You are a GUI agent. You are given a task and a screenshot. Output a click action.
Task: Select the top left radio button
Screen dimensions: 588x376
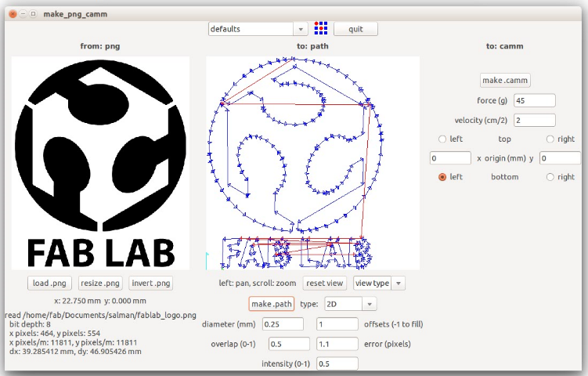442,139
